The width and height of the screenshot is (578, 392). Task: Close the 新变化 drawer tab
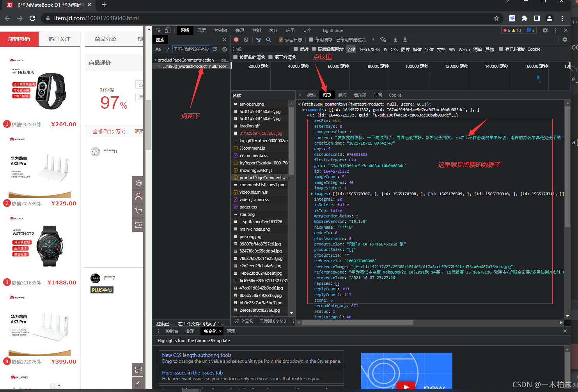(x=220, y=331)
